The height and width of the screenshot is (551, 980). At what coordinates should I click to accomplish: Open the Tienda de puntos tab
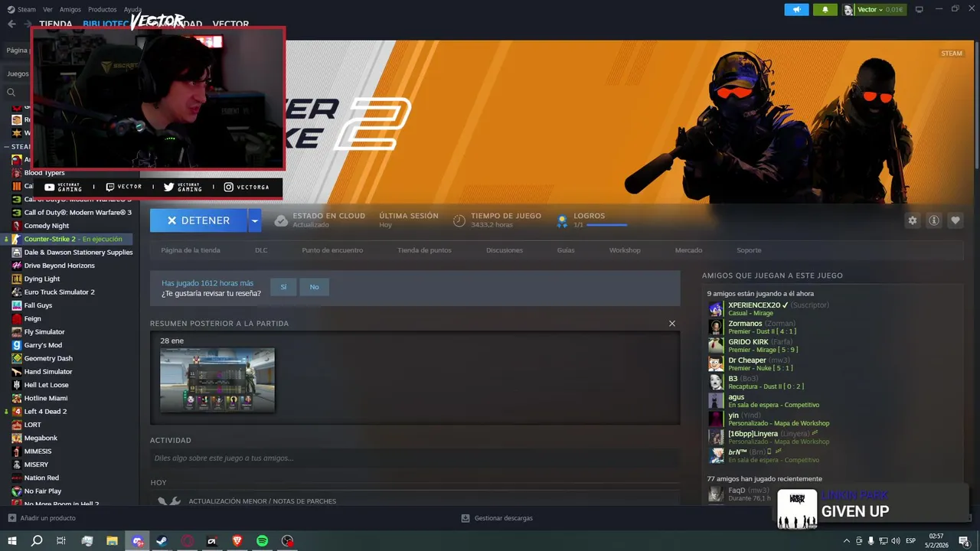(x=424, y=250)
